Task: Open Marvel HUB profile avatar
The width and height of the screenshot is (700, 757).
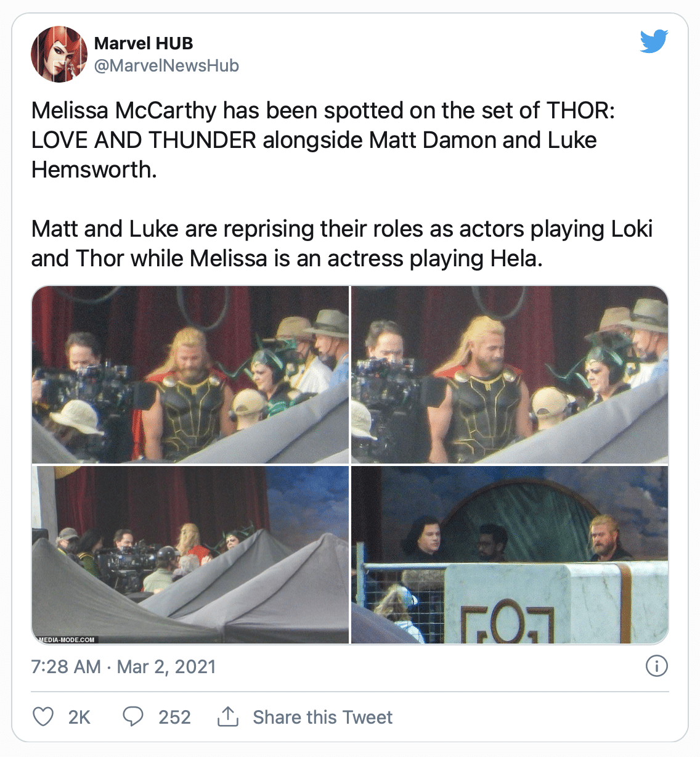Action: coord(59,54)
